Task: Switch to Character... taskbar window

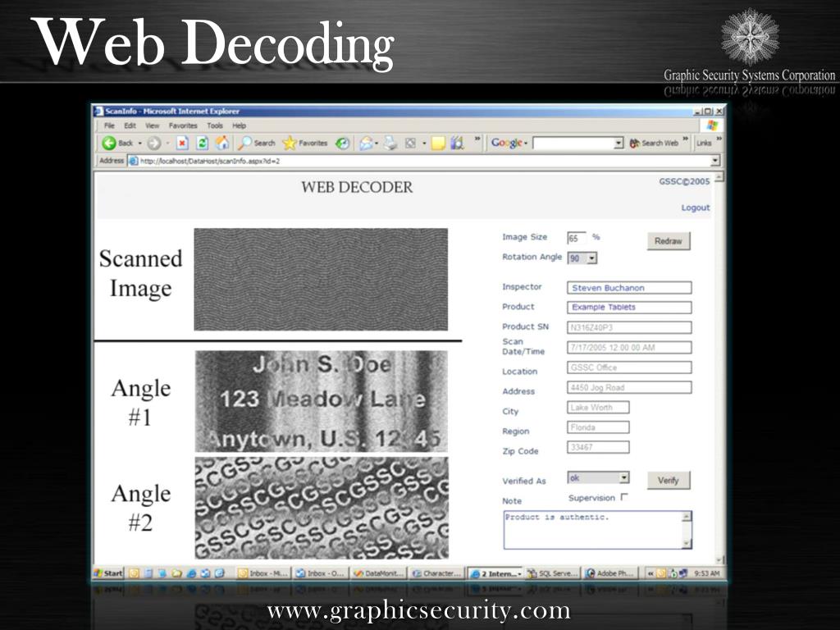Action: 436,573
